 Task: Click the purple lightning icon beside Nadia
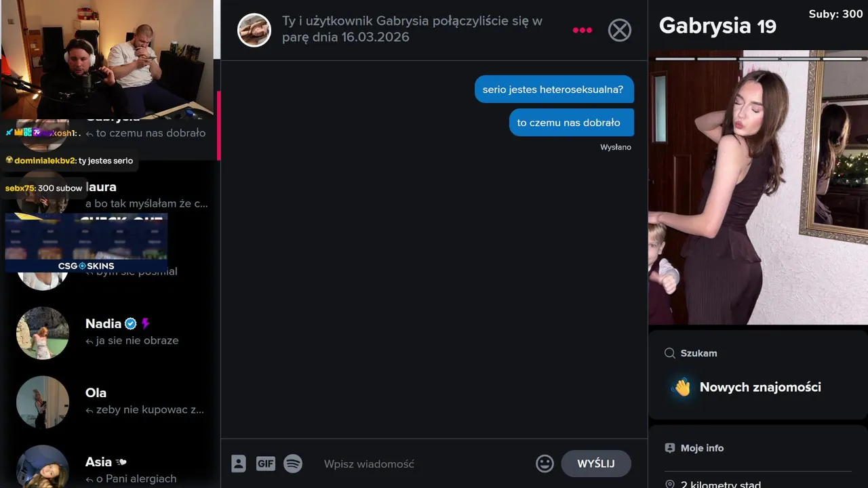pos(145,324)
